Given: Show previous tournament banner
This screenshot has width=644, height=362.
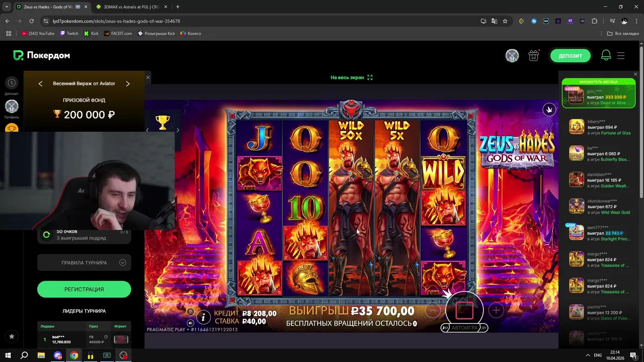Looking at the screenshot, I should [x=41, y=83].
